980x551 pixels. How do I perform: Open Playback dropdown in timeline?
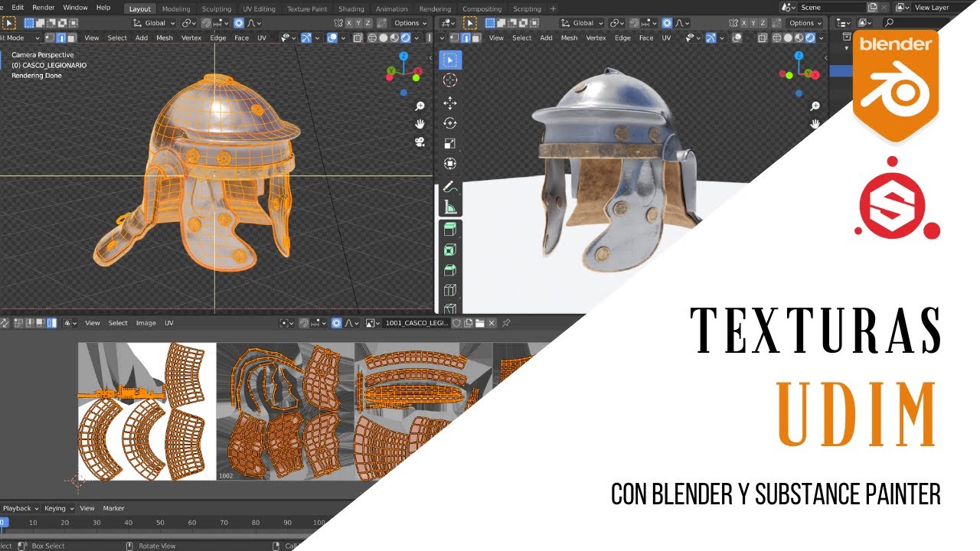[x=19, y=508]
